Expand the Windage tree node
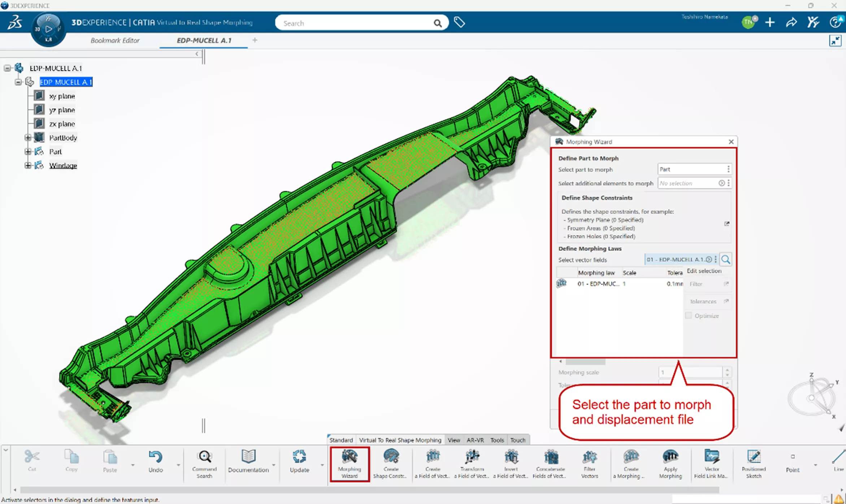This screenshot has height=504, width=846. (x=28, y=165)
